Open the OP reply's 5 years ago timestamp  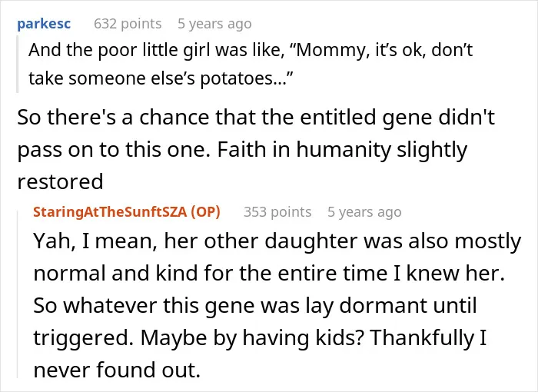[x=364, y=212]
